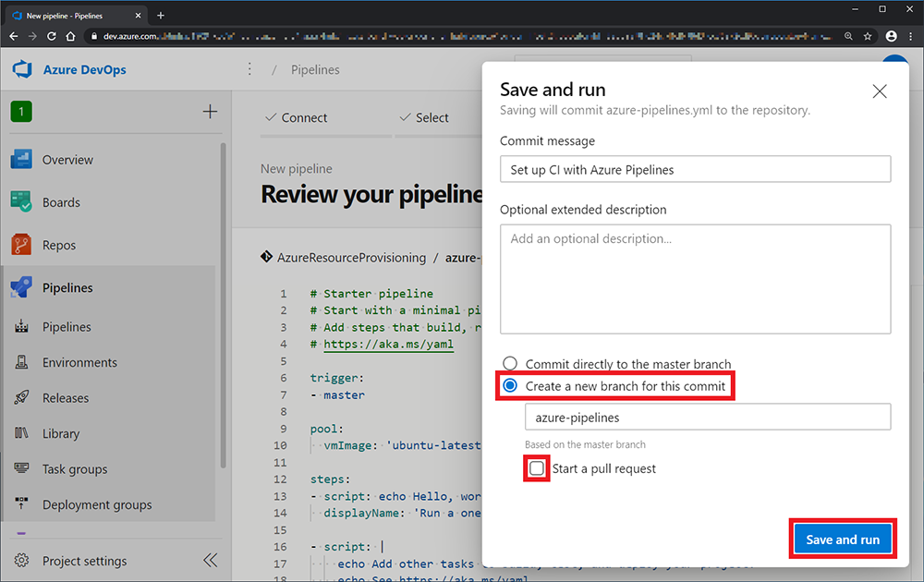The image size is (924, 582).
Task: Click the green project tile labeled 1
Action: pos(21,112)
